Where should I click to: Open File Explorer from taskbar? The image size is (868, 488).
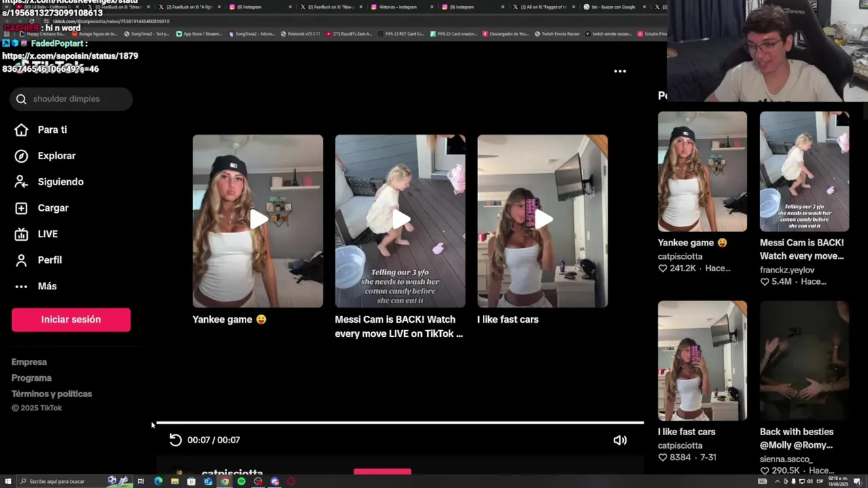pyautogui.click(x=175, y=481)
